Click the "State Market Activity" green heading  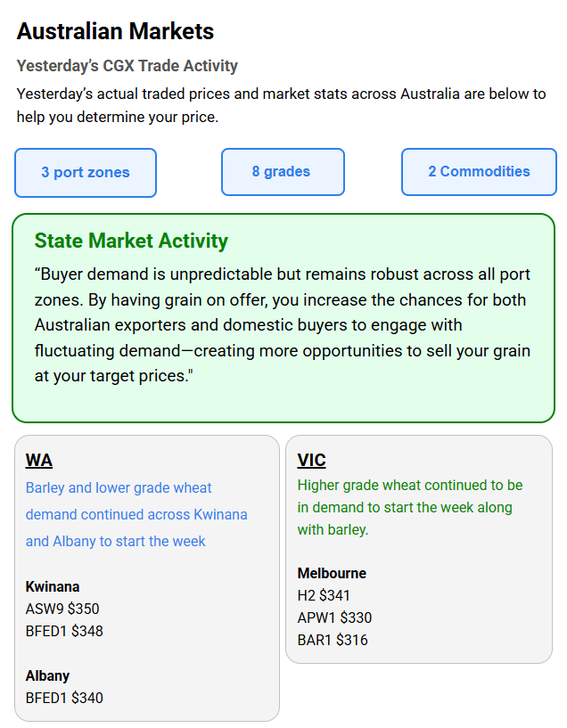pos(131,241)
